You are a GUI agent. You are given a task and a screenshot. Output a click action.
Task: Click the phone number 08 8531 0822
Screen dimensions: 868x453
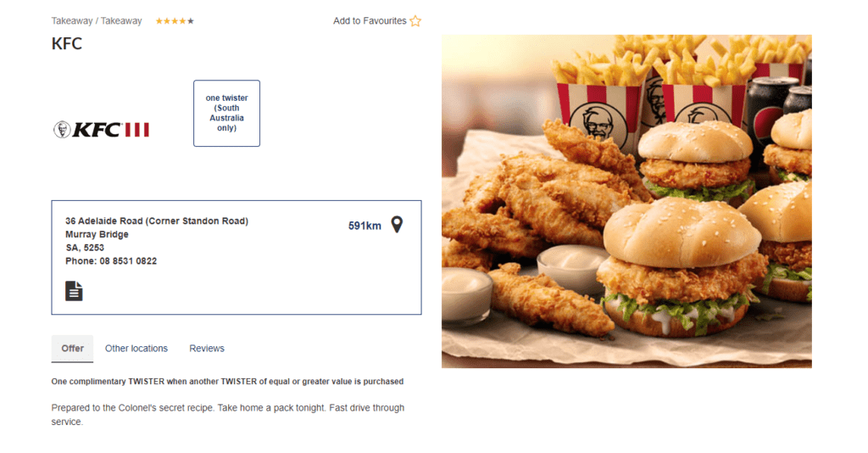[128, 260]
